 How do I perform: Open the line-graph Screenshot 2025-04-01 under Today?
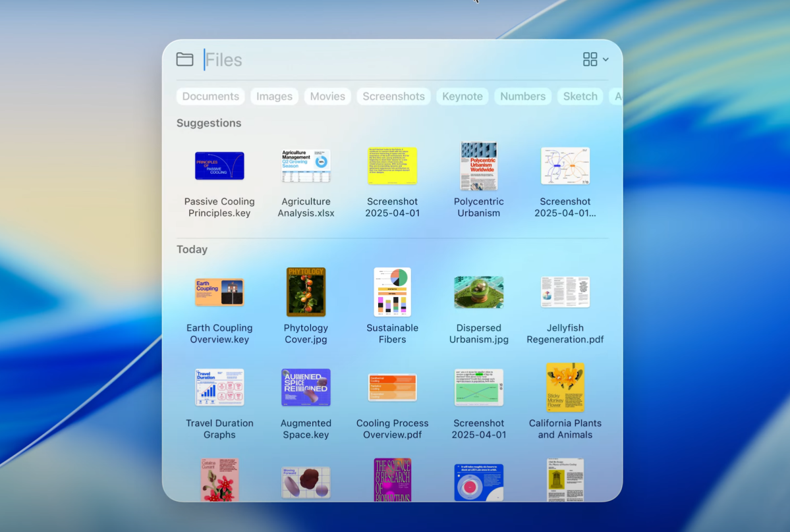pos(478,388)
